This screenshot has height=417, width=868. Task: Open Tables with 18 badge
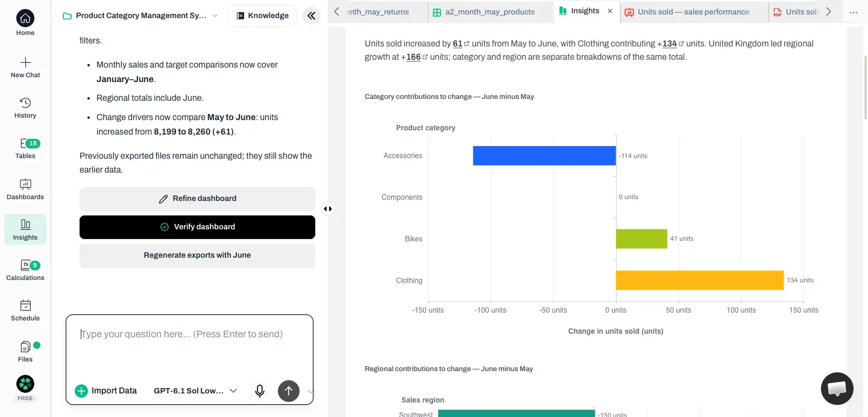click(x=25, y=148)
